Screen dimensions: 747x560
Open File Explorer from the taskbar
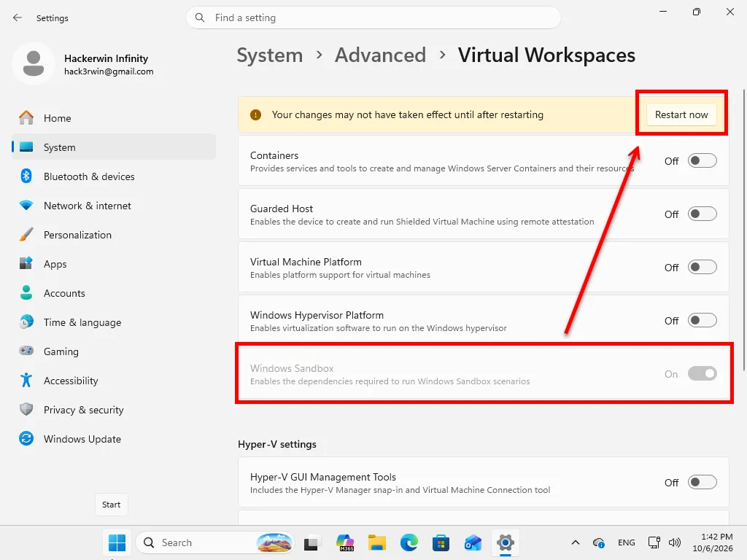(x=377, y=542)
